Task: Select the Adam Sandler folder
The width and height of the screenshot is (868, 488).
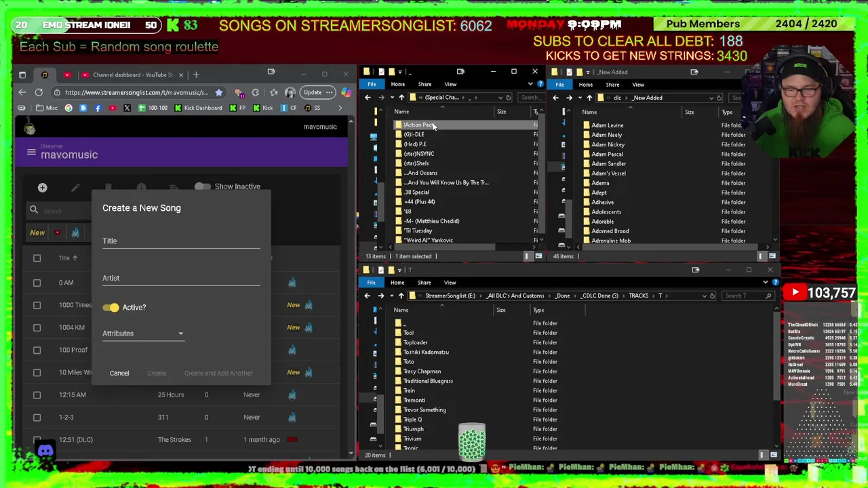Action: (x=608, y=163)
